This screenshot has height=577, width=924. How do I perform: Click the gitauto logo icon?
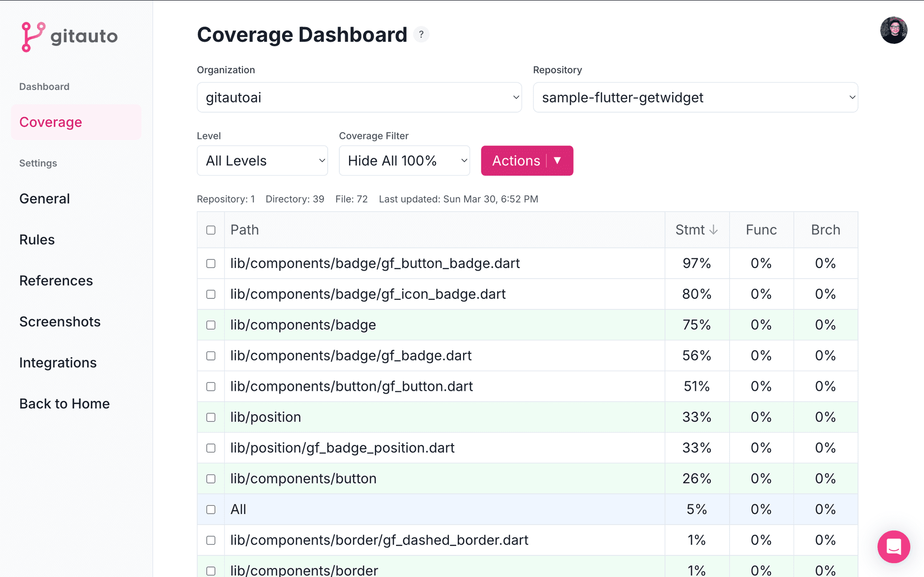pyautogui.click(x=32, y=37)
